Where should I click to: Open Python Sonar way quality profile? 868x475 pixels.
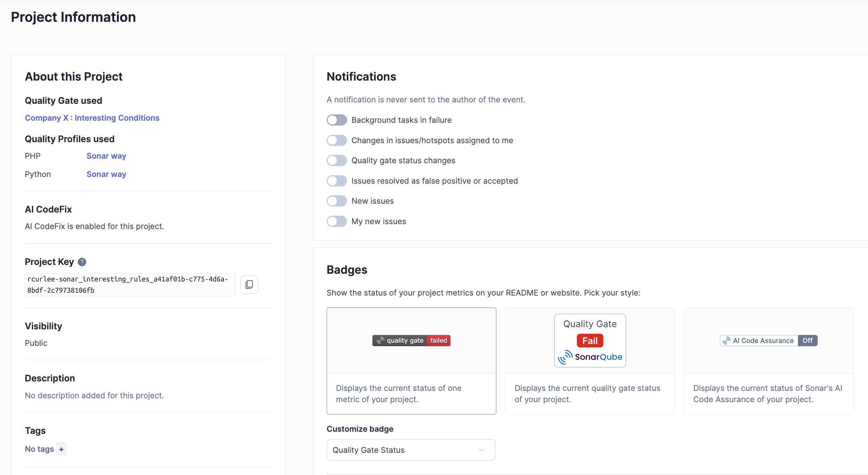click(x=106, y=174)
